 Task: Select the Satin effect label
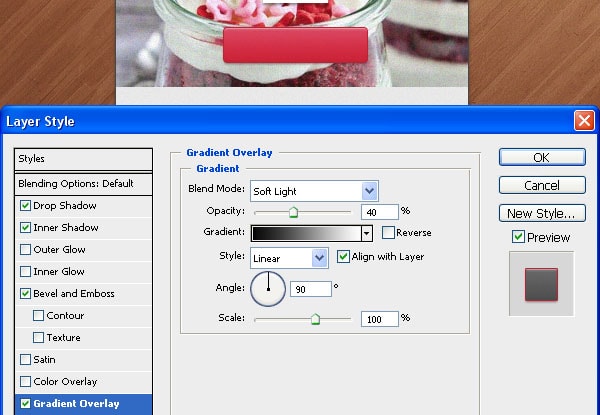(44, 360)
